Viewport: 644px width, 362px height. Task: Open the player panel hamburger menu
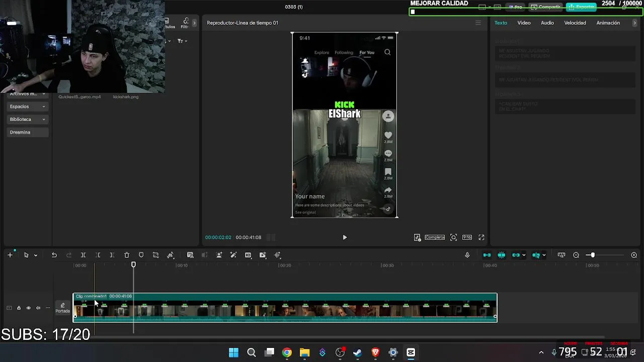point(478,23)
